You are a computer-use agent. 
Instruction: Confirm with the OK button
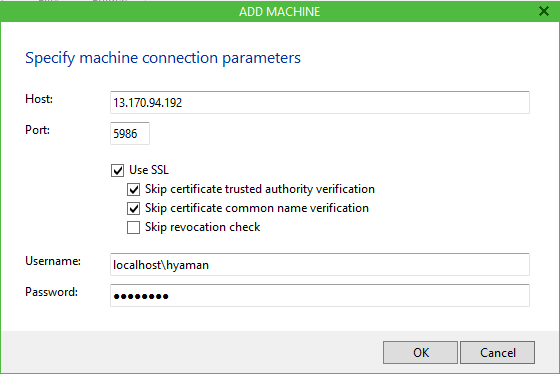(x=420, y=353)
